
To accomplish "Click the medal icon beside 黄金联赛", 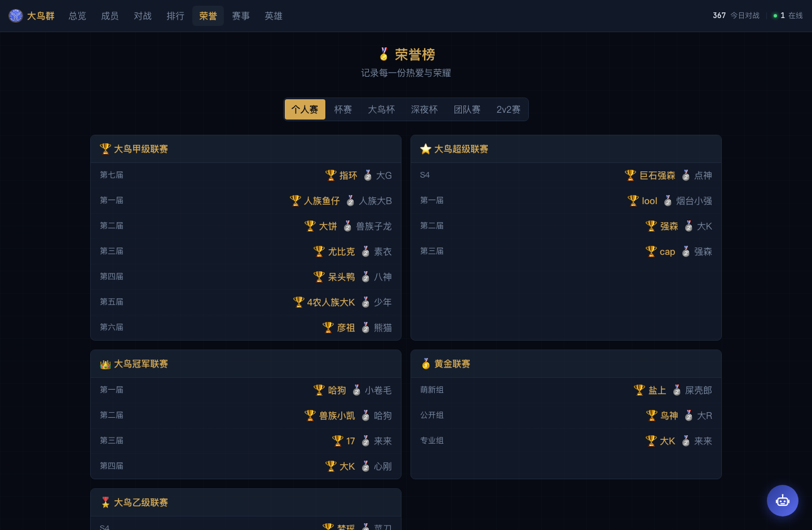I will pyautogui.click(x=426, y=364).
